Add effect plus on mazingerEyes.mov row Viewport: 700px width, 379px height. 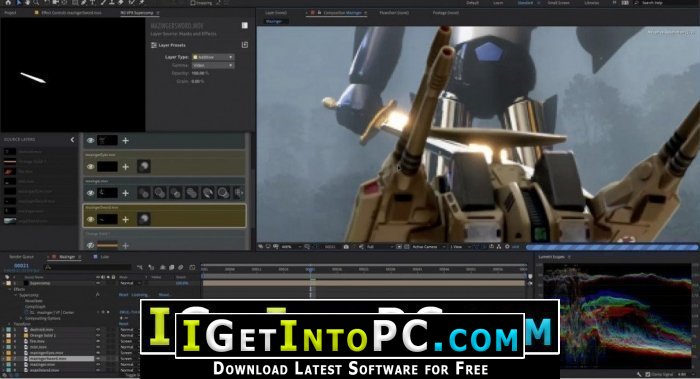coord(125,167)
